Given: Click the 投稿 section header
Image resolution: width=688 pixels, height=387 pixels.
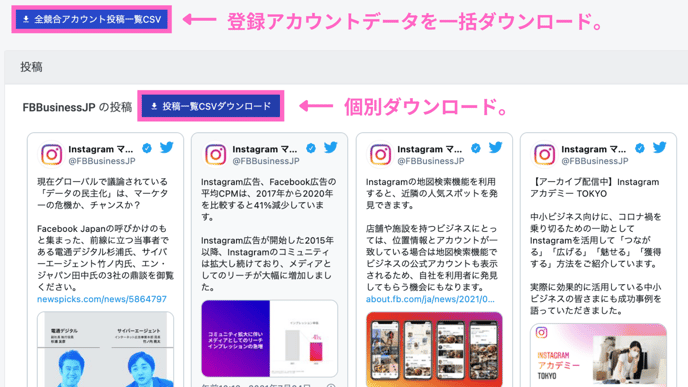Looking at the screenshot, I should 31,67.
